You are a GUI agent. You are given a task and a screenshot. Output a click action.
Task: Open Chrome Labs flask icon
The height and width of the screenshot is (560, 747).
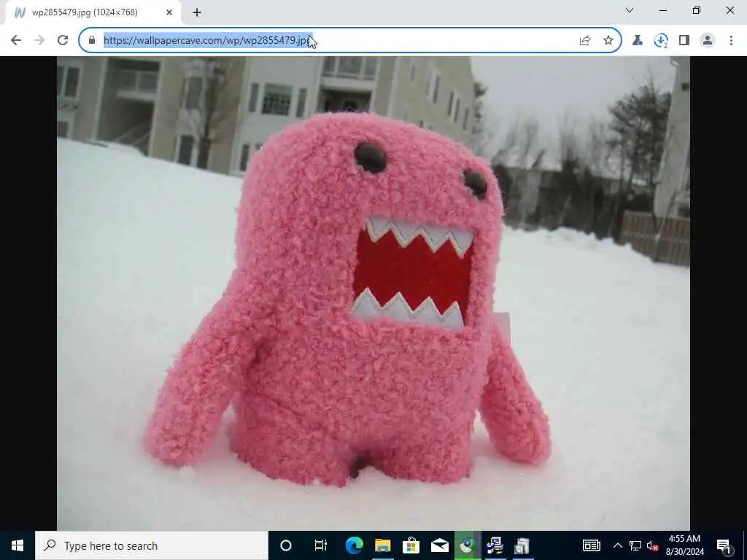click(638, 41)
